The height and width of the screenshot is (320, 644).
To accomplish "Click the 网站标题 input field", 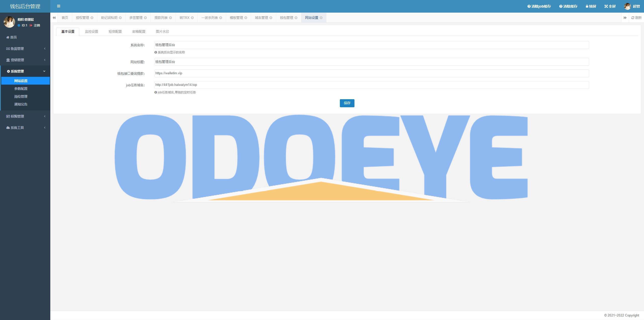I will pos(372,62).
